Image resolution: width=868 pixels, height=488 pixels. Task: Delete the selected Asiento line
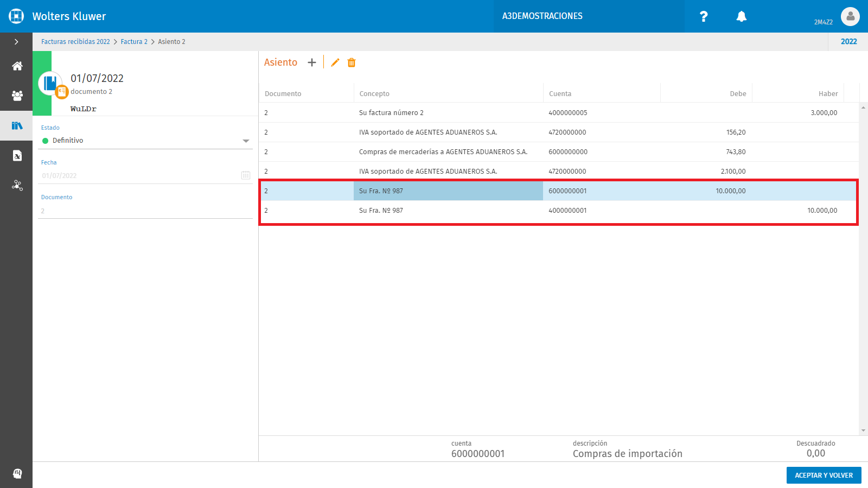(352, 62)
